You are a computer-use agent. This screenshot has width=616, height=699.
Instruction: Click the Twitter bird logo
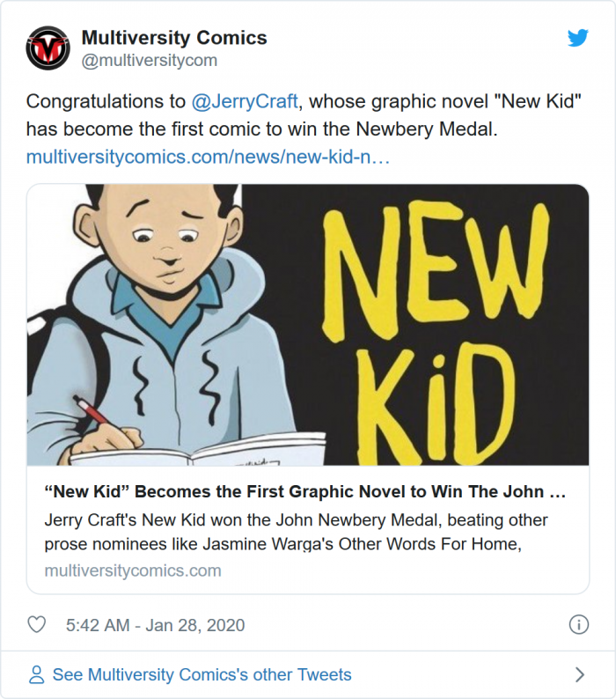point(577,38)
